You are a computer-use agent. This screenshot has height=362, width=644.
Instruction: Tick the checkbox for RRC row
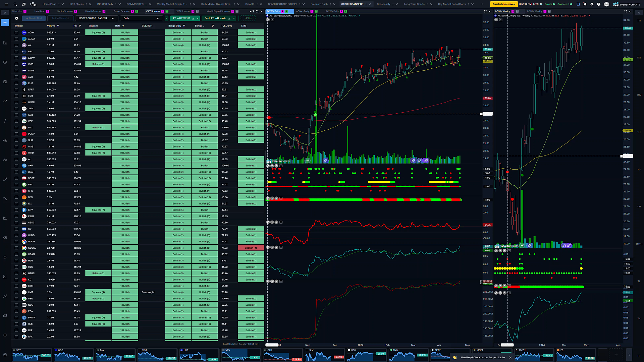point(16,337)
